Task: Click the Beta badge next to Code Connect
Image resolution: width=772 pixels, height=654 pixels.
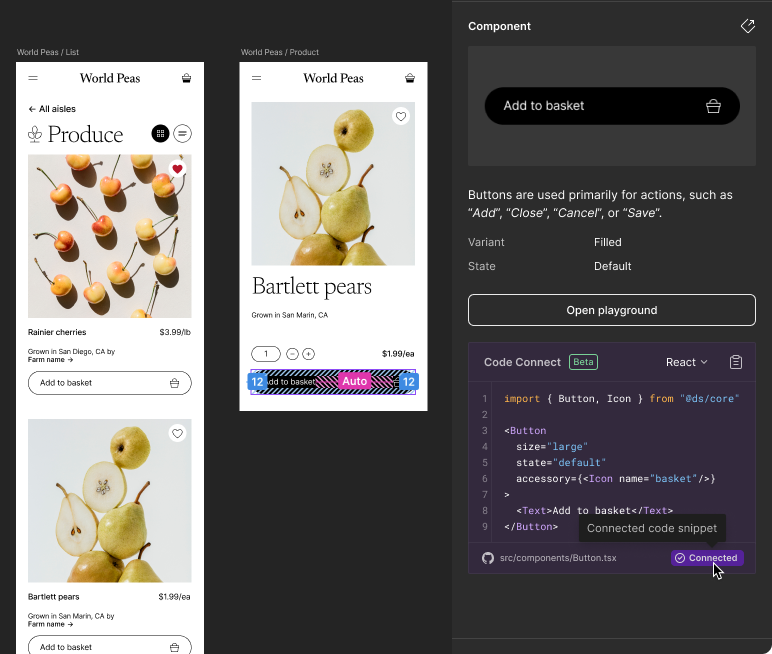Action: (583, 362)
